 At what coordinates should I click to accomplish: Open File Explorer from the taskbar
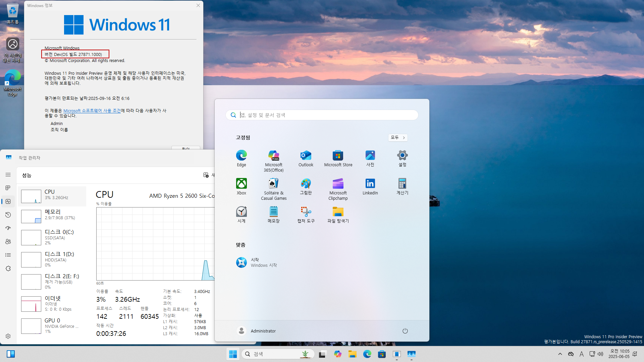(352, 354)
